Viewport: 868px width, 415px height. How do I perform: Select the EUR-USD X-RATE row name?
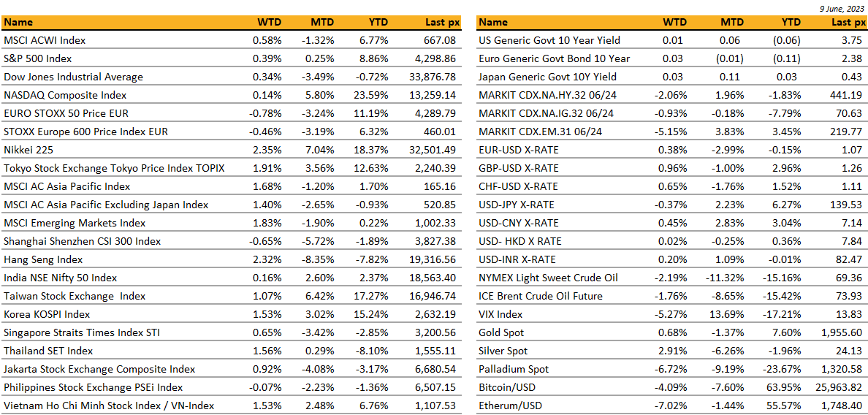pyautogui.click(x=517, y=150)
